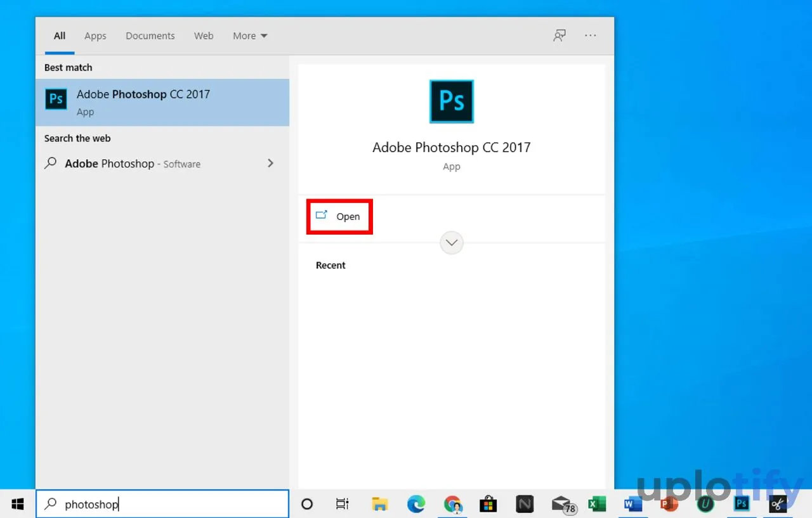Switch to the Documents tab
The width and height of the screenshot is (812, 518).
[x=150, y=36]
